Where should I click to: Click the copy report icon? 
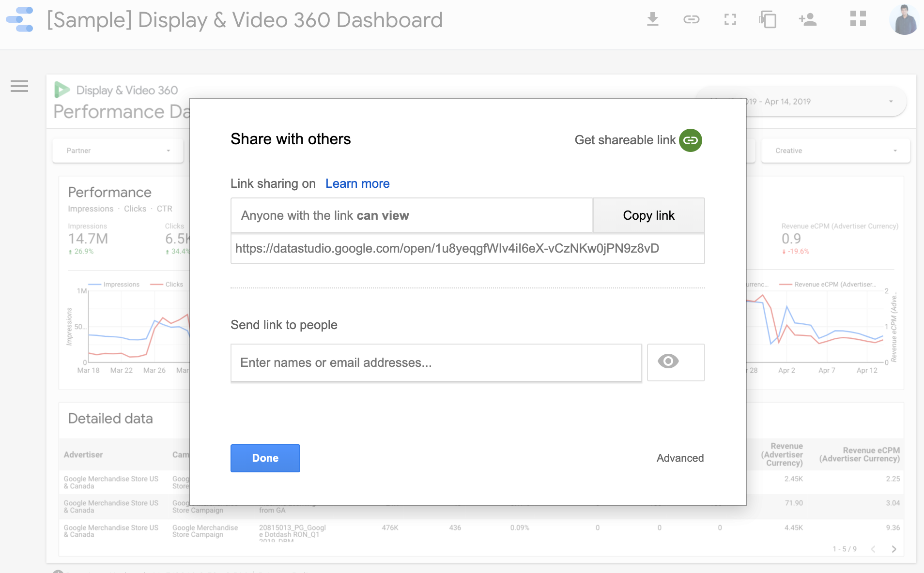tap(768, 19)
